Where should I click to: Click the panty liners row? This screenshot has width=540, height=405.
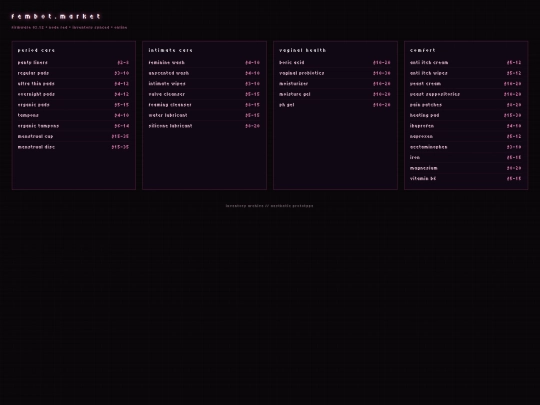(x=73, y=63)
